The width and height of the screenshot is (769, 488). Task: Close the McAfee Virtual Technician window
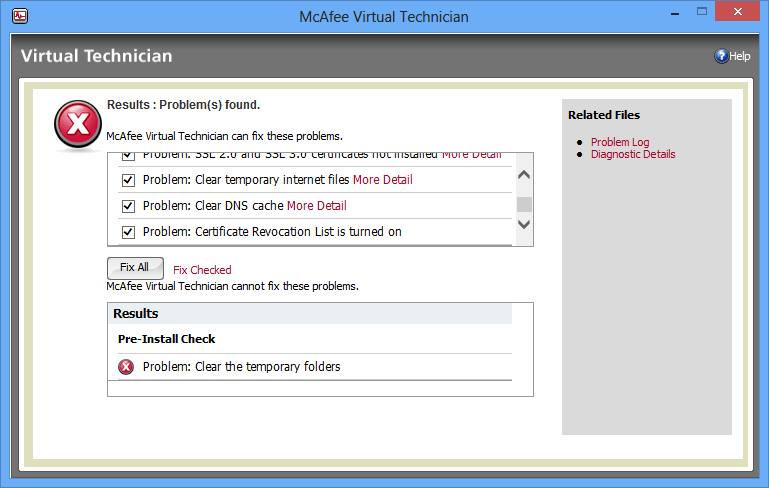tap(738, 11)
